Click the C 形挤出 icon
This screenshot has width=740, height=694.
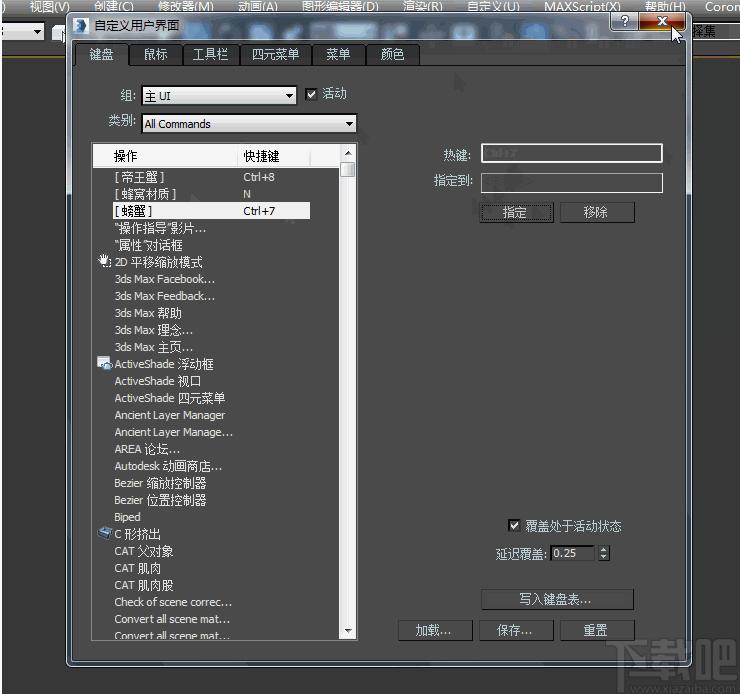(104, 533)
